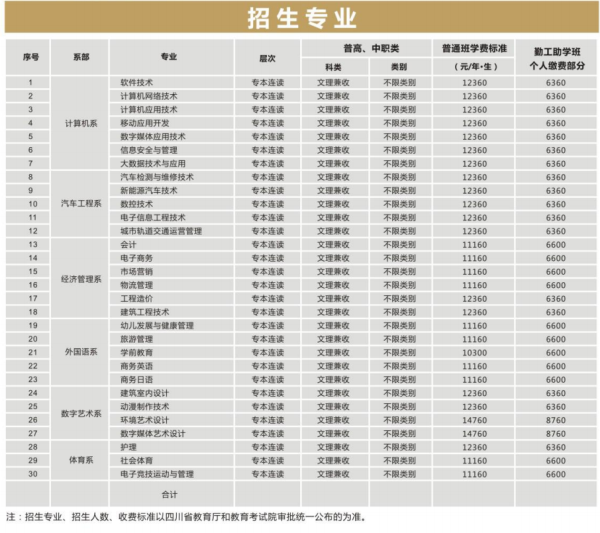Click the 物流管理 major cell
Screen dimensions: 600x533
(171, 285)
